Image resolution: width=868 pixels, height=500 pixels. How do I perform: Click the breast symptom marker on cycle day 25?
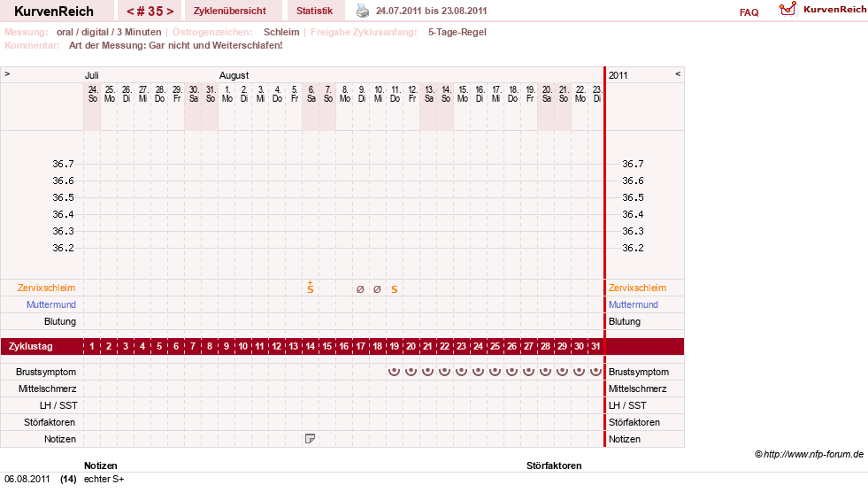point(495,371)
